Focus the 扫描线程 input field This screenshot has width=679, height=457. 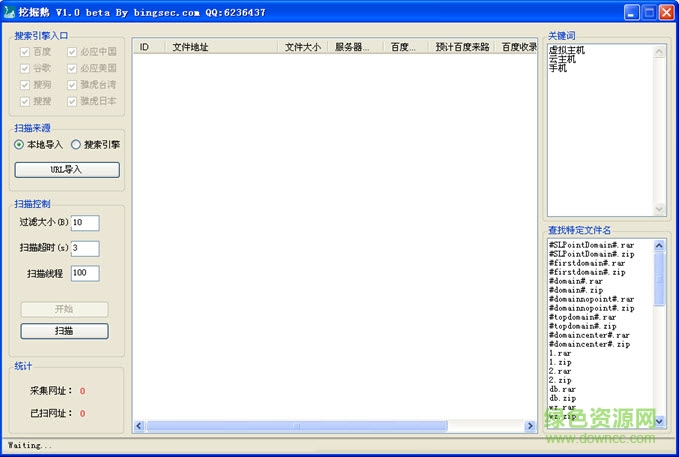[x=85, y=273]
